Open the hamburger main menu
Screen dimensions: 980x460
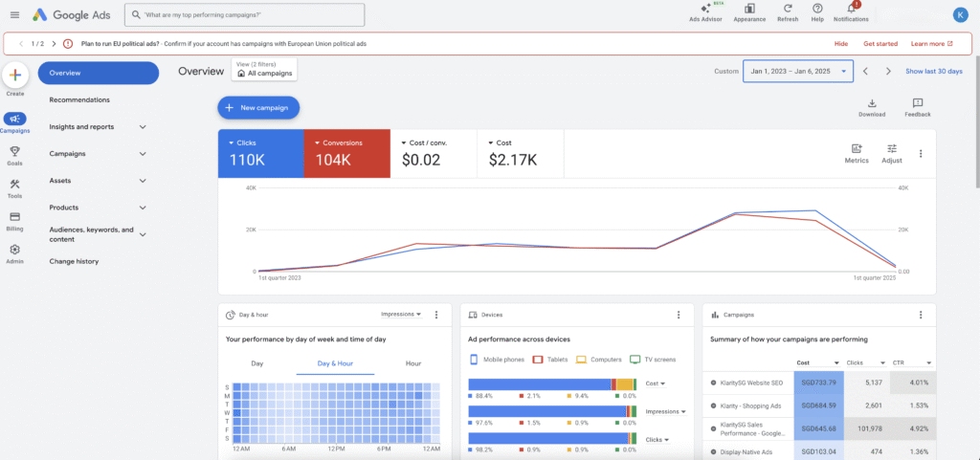point(14,14)
